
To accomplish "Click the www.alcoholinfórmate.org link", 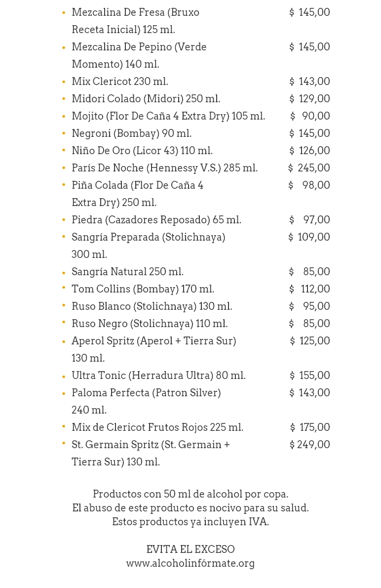I will (x=190, y=563).
